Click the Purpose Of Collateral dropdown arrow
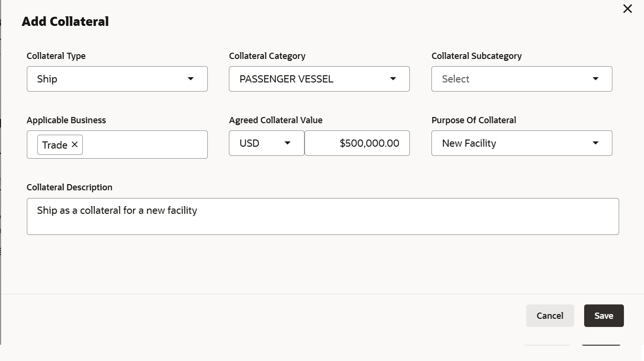Screen dimensions: 644x361 596,143
